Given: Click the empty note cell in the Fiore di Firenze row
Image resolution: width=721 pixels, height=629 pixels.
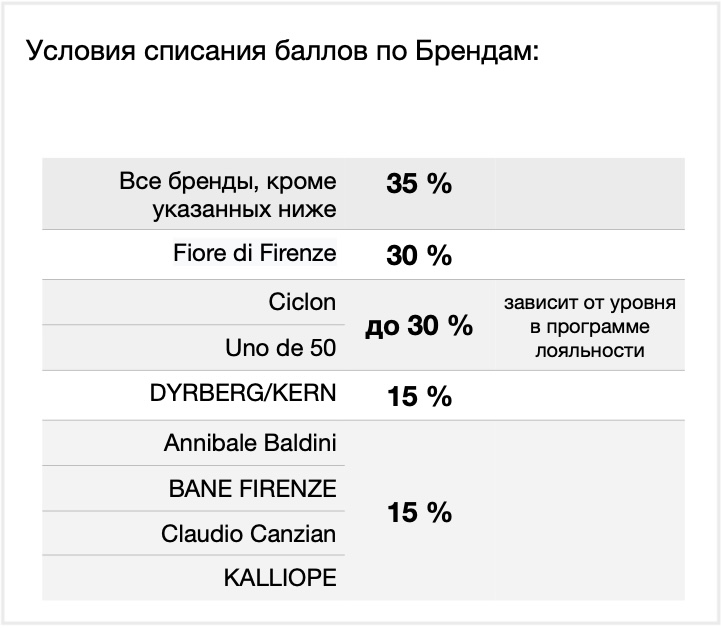Looking at the screenshot, I should click(x=589, y=255).
